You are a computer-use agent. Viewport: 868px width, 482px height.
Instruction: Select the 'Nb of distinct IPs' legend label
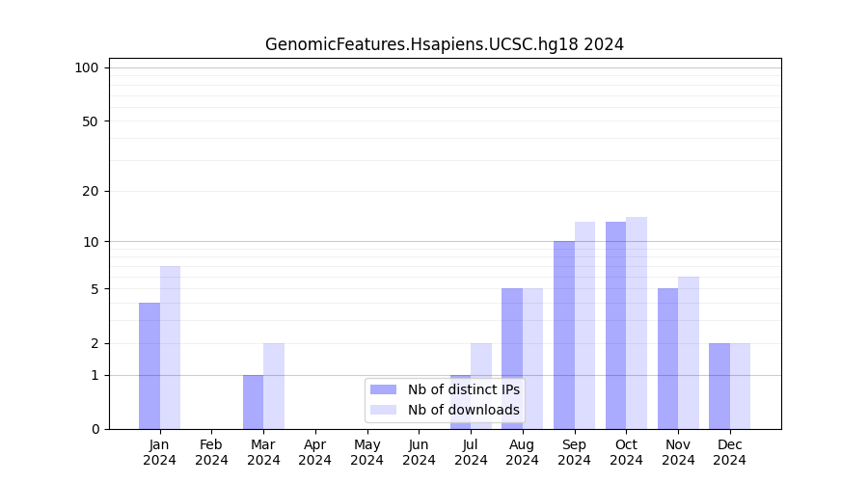463,389
